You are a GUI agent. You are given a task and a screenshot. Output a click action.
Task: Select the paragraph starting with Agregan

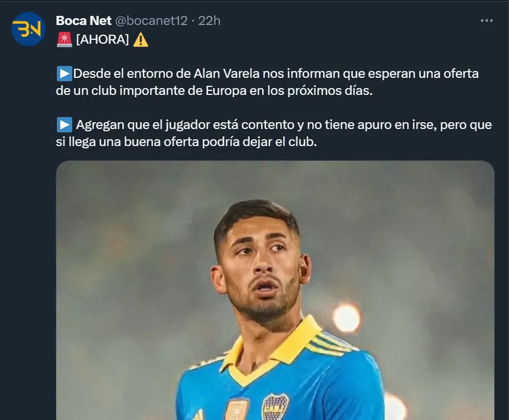274,134
